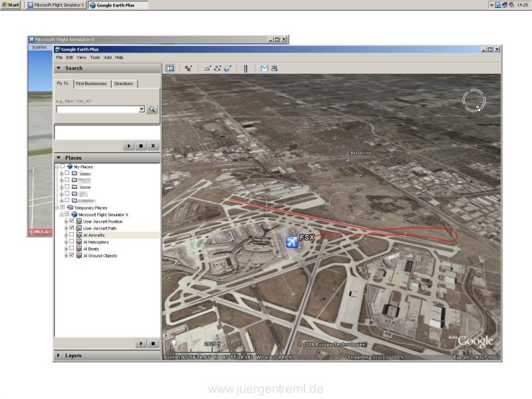The width and height of the screenshot is (532, 399).
Task: Play the Places tour
Action: (141, 343)
